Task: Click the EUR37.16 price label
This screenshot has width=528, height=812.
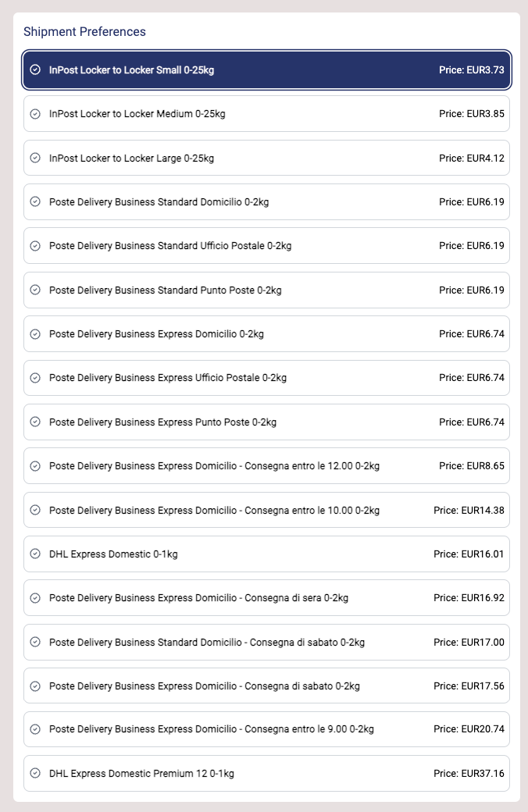Action: point(469,773)
